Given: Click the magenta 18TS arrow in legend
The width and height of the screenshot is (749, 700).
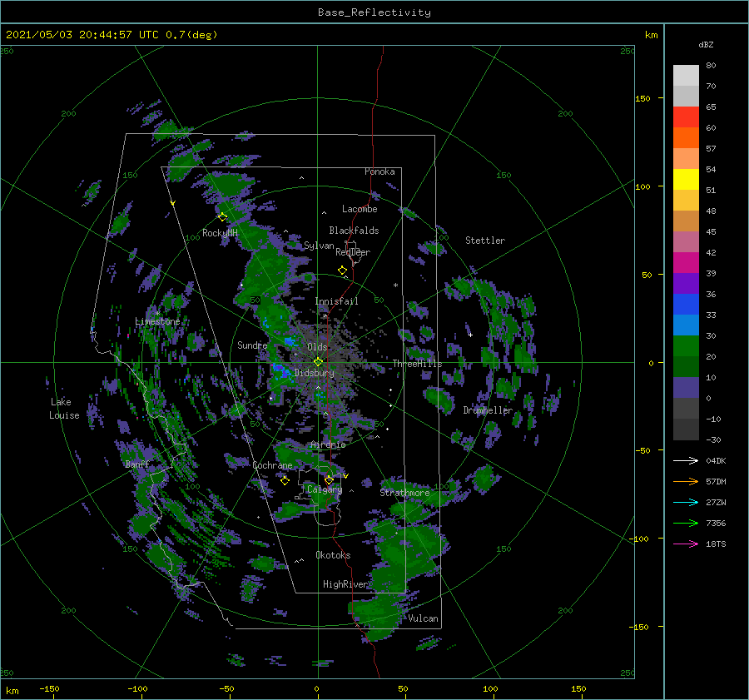Looking at the screenshot, I should 686,544.
